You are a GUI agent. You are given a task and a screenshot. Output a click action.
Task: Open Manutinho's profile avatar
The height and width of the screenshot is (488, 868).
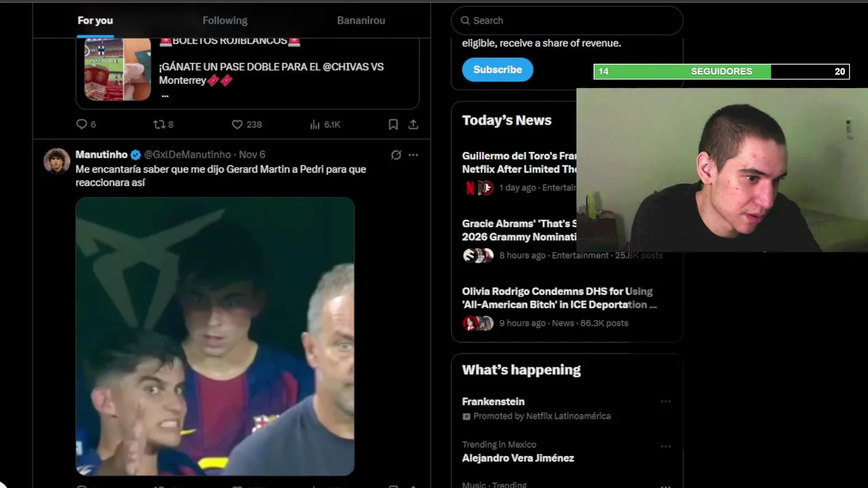(57, 161)
